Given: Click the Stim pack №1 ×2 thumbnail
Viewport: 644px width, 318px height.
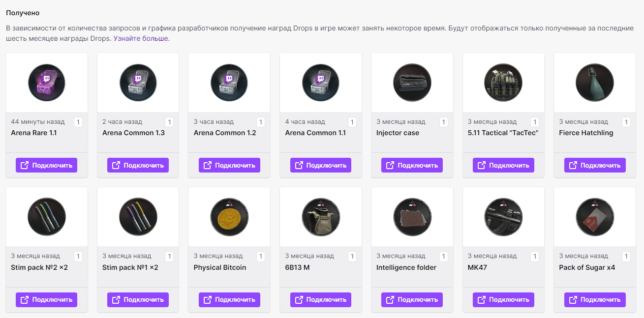Looking at the screenshot, I should (x=138, y=217).
